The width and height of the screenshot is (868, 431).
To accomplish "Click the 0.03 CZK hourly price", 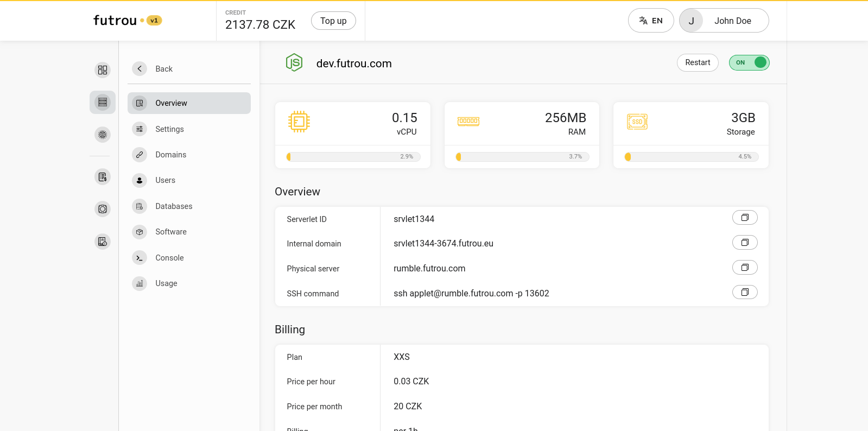I will [x=411, y=381].
